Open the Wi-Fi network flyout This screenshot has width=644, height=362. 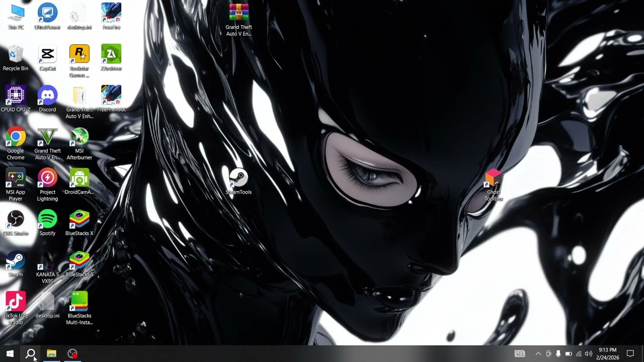pos(579,353)
